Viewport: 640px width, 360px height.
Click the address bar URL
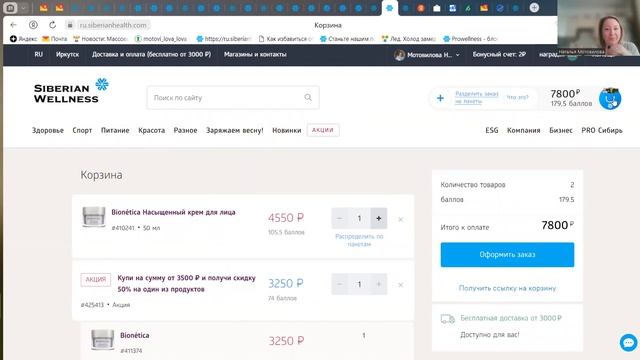pyautogui.click(x=113, y=25)
